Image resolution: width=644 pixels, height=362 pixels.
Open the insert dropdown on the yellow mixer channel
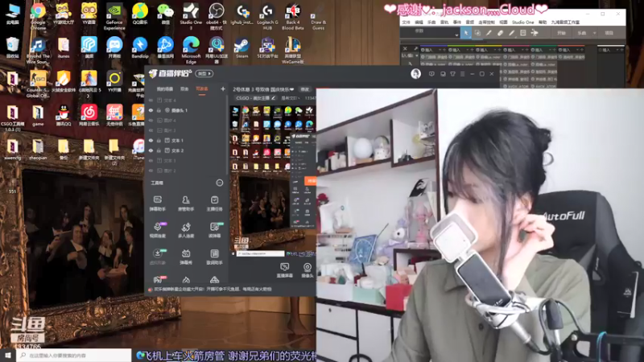496,50
